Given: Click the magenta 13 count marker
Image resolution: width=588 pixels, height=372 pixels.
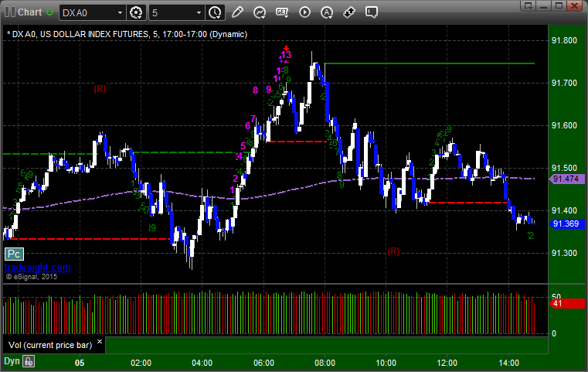Looking at the screenshot, I should pos(286,55).
